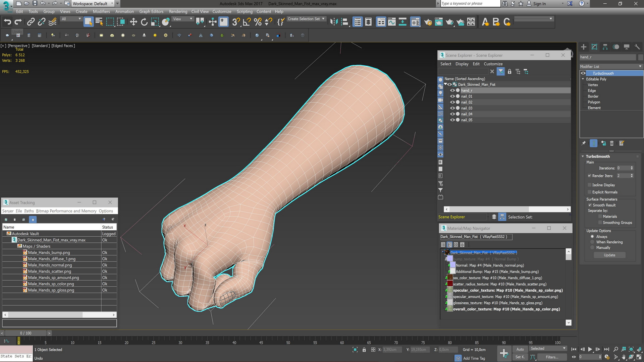Click the Auto key button

(520, 349)
